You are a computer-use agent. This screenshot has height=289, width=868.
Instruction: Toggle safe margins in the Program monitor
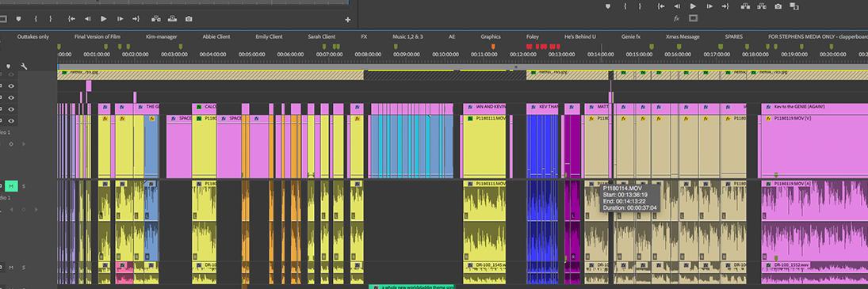693,18
